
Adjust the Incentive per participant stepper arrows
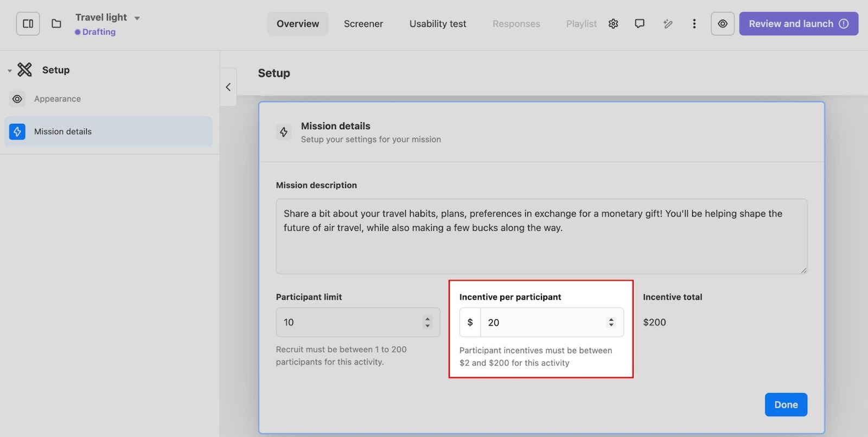click(x=611, y=322)
